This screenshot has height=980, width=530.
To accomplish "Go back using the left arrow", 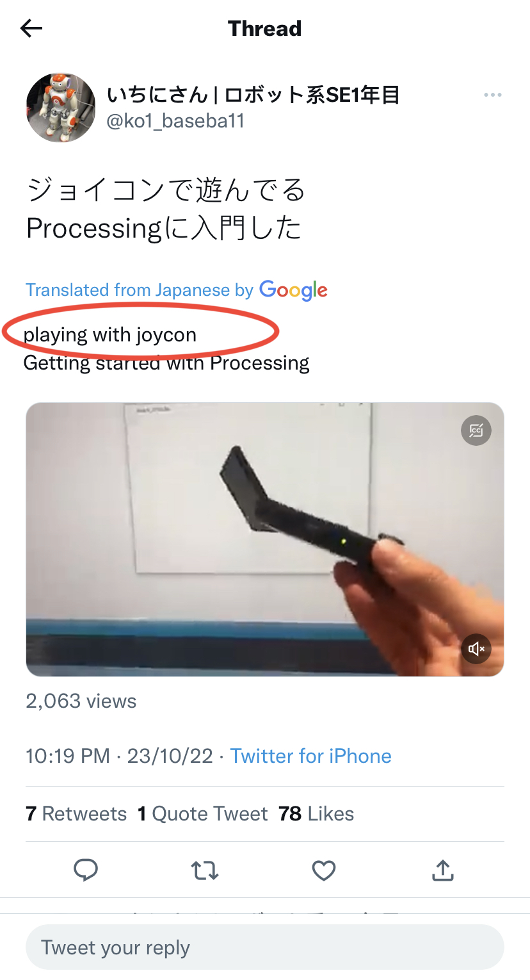I will tap(31, 28).
